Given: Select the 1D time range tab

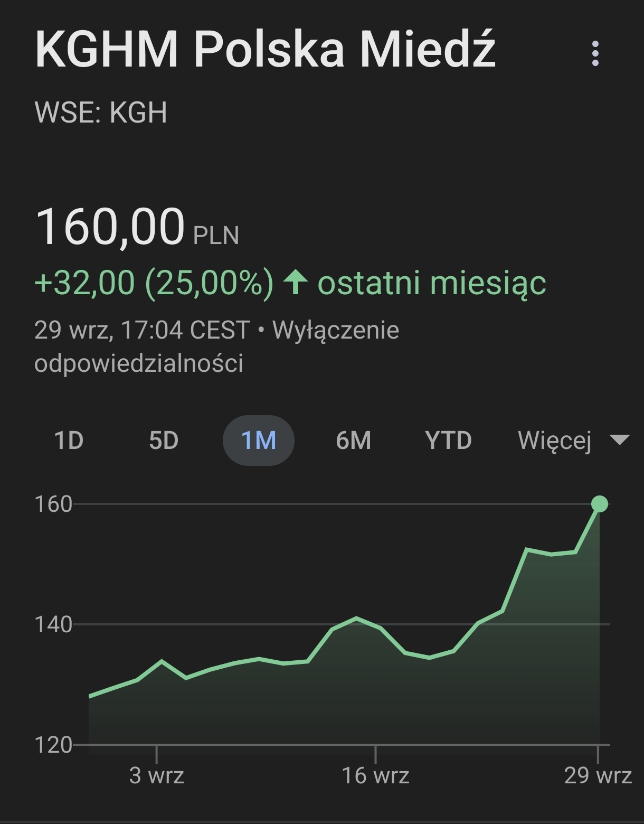Looking at the screenshot, I should pyautogui.click(x=69, y=440).
